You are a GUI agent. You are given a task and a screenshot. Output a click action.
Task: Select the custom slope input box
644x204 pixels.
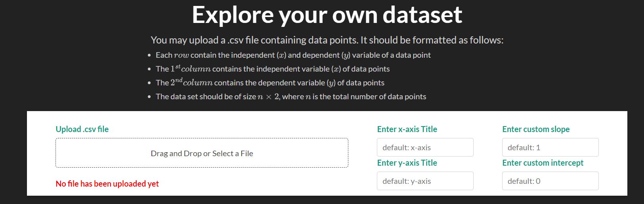(x=550, y=147)
